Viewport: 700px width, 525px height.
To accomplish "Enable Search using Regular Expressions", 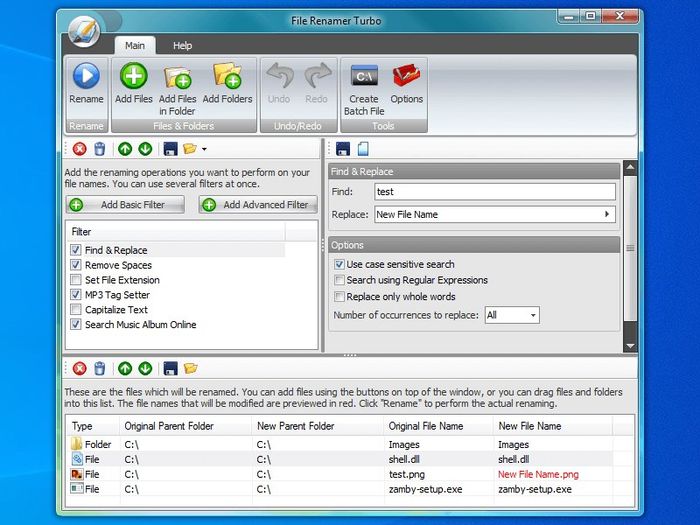I will point(339,280).
